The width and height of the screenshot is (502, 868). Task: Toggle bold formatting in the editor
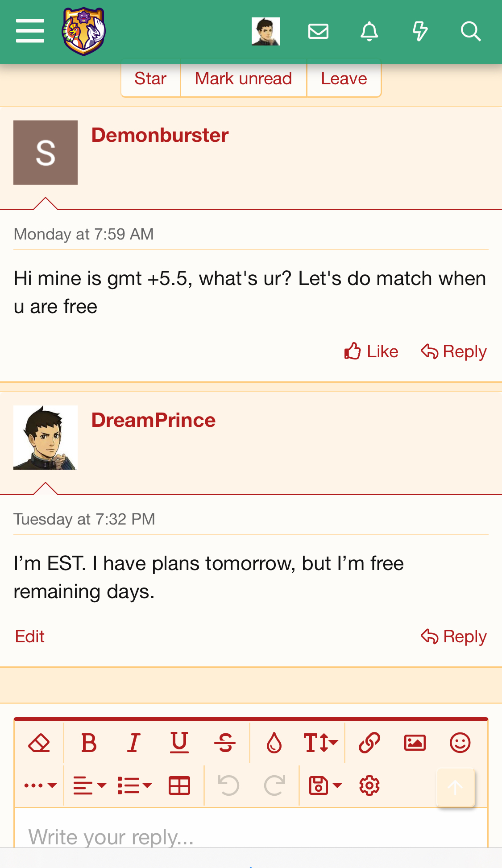click(89, 743)
